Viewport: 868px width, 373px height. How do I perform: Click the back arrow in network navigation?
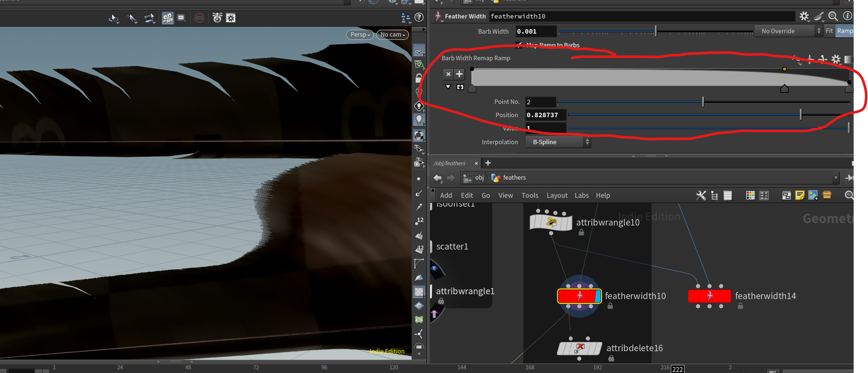click(438, 178)
